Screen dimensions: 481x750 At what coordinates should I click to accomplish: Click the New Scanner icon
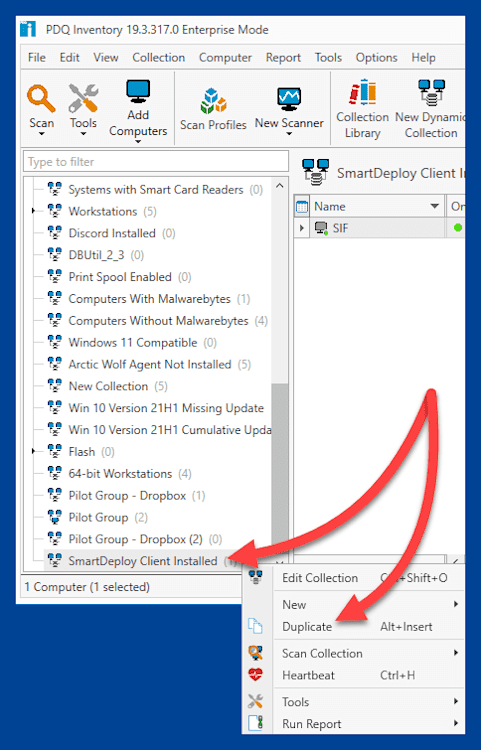(x=289, y=99)
